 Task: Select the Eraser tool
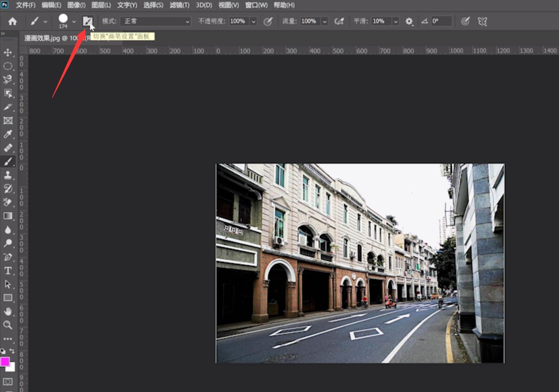point(8,202)
